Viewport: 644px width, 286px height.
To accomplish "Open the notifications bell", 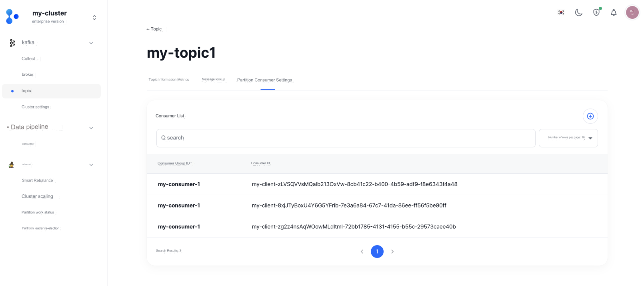I will click(614, 12).
